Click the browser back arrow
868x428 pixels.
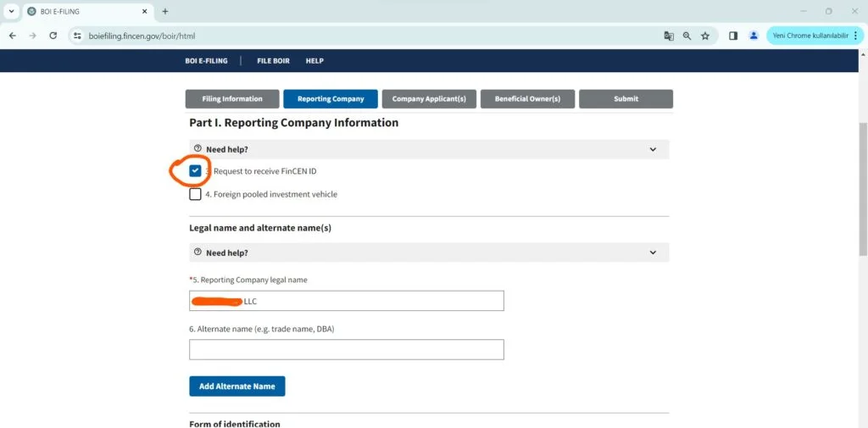(13, 36)
